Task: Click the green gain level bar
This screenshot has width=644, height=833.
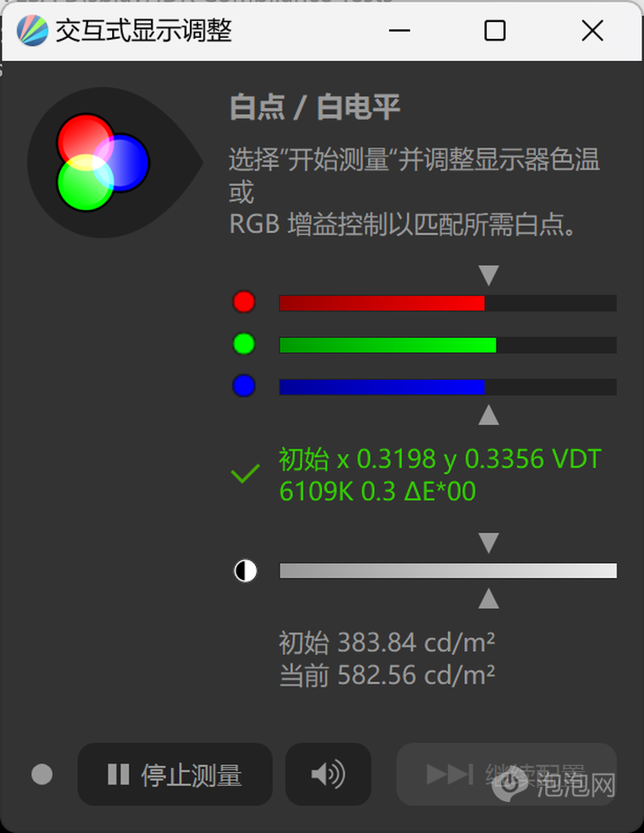Action: (447, 345)
